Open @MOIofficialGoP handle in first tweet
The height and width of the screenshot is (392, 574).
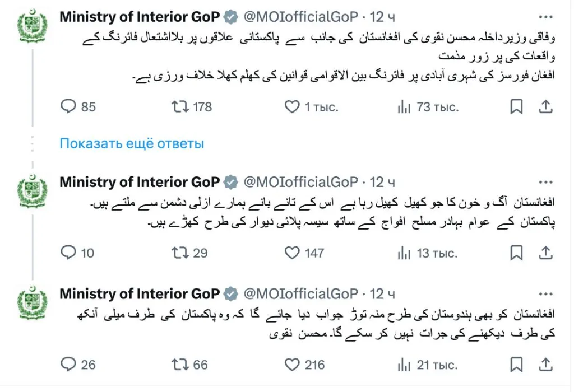point(300,17)
